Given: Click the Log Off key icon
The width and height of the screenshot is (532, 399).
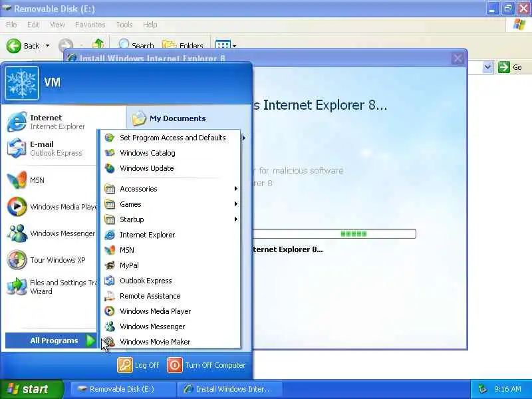Looking at the screenshot, I should tap(125, 365).
